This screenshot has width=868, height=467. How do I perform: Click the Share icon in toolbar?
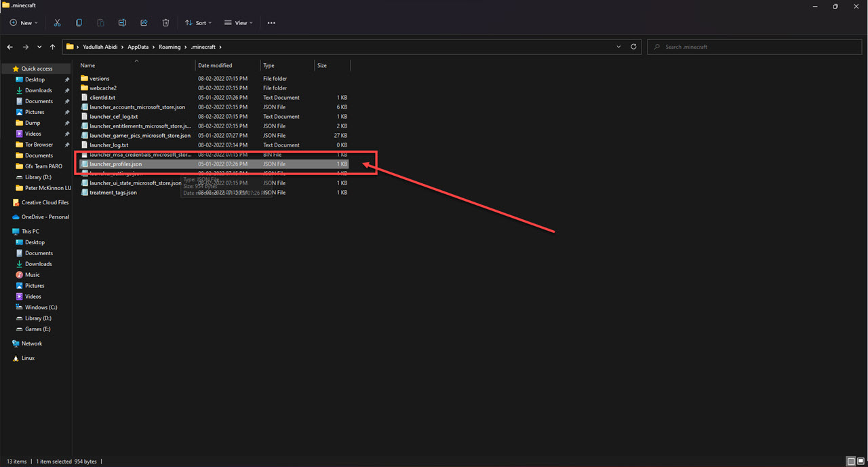144,22
